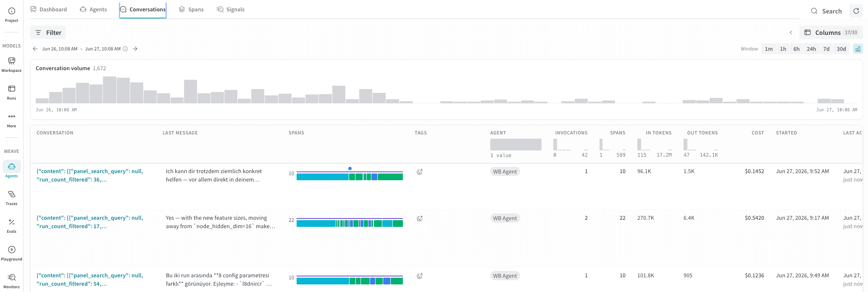The height and width of the screenshot is (292, 868).
Task: Click the tallest bar in conversation volume chart
Action: coord(110,90)
